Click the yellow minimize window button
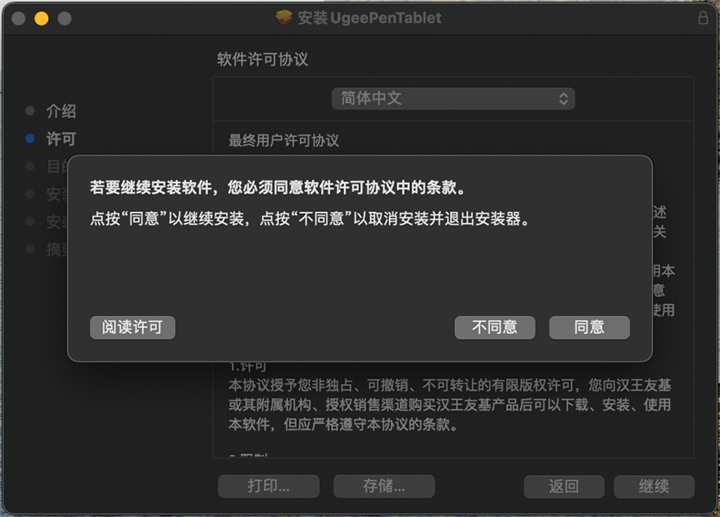This screenshot has height=517, width=720. coord(41,18)
